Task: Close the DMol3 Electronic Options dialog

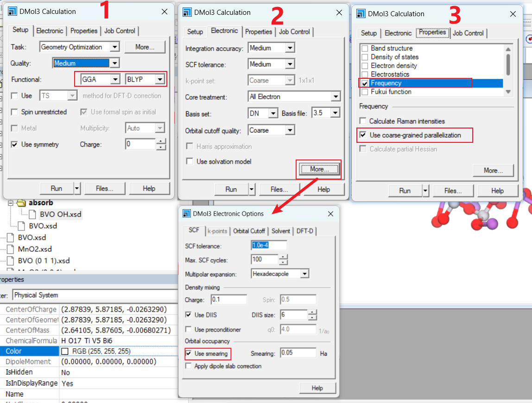Action: point(330,214)
